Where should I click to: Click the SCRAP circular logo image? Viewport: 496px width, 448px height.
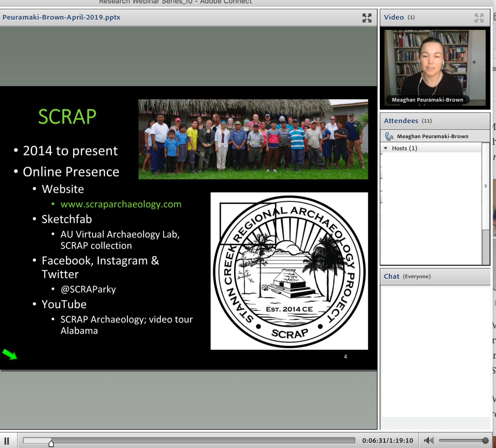coord(289,271)
